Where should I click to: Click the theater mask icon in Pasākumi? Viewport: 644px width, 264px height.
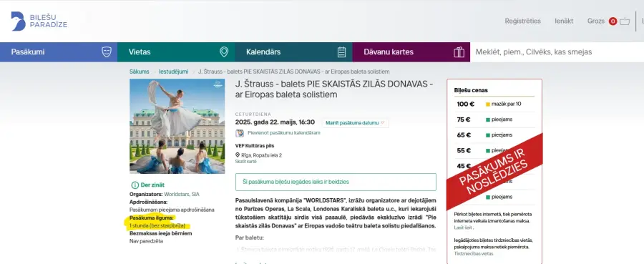click(107, 52)
